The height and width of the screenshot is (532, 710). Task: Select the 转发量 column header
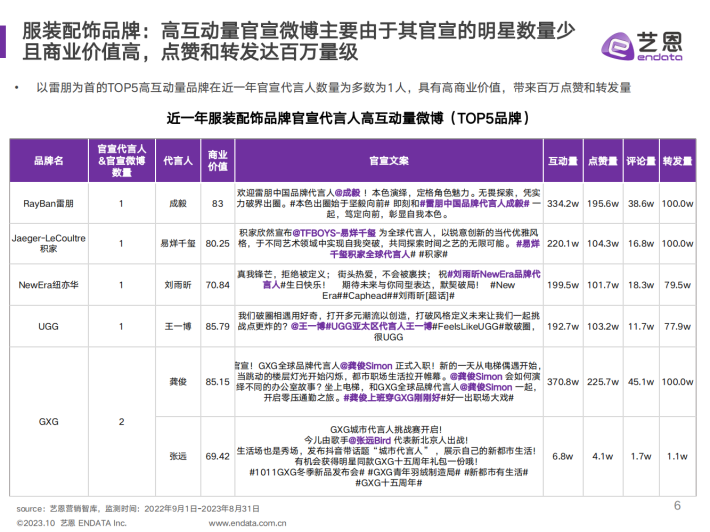(677, 161)
